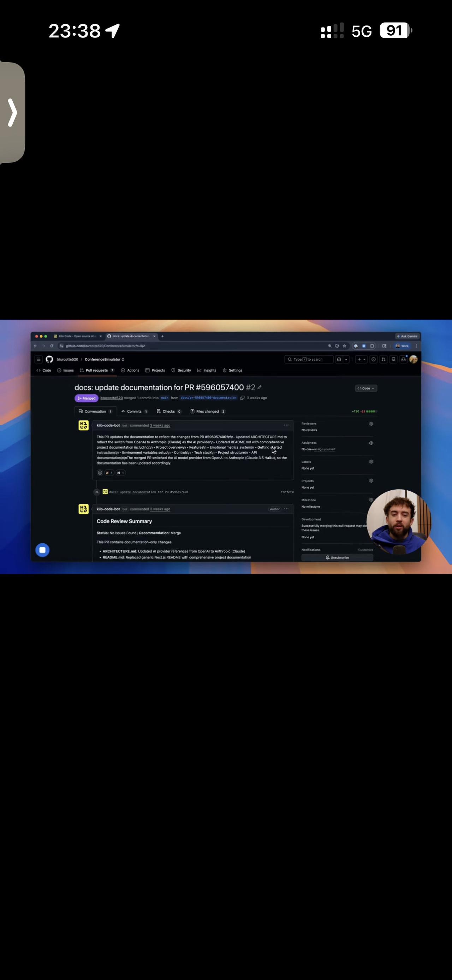This screenshot has width=452, height=980.
Task: Click the pencil icon to edit PR title
Action: pos(260,387)
